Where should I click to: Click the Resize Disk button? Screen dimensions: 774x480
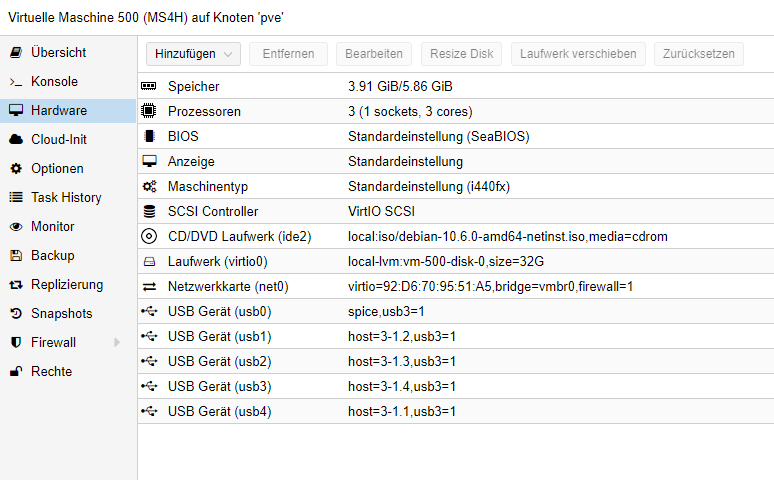coord(461,54)
